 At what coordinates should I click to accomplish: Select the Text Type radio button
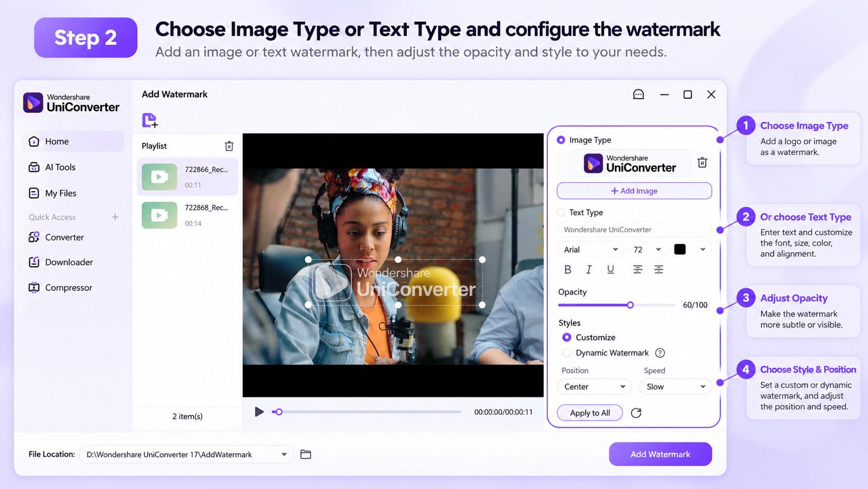click(561, 213)
